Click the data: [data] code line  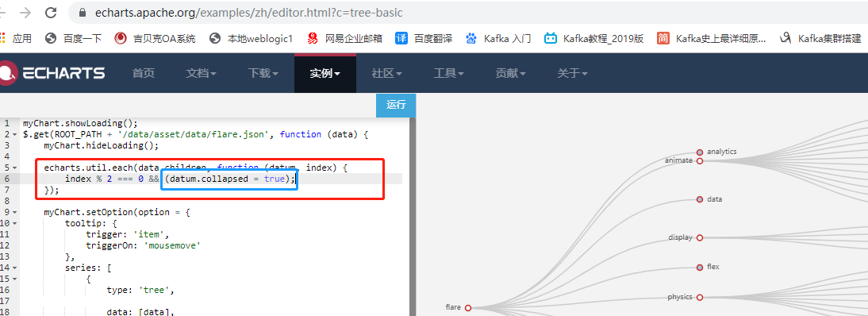[140, 311]
